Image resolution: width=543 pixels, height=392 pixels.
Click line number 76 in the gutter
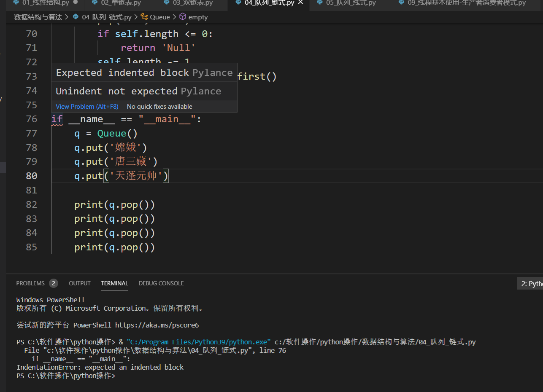click(x=32, y=119)
